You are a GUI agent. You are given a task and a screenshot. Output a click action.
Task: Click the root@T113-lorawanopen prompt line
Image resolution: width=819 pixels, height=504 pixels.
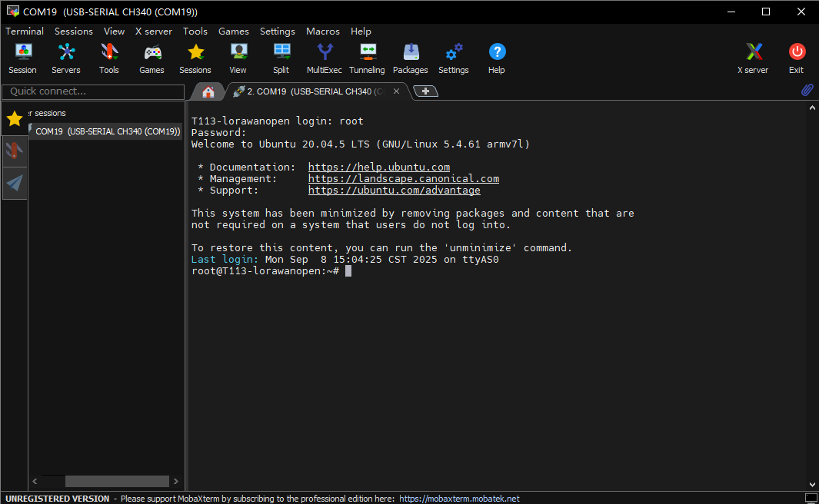pyautogui.click(x=265, y=270)
